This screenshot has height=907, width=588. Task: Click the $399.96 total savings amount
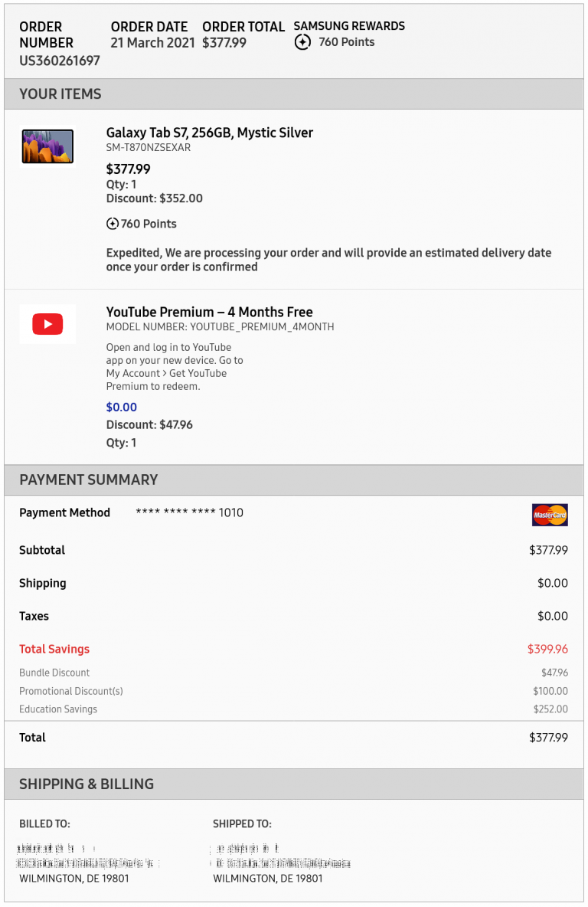pyautogui.click(x=547, y=649)
